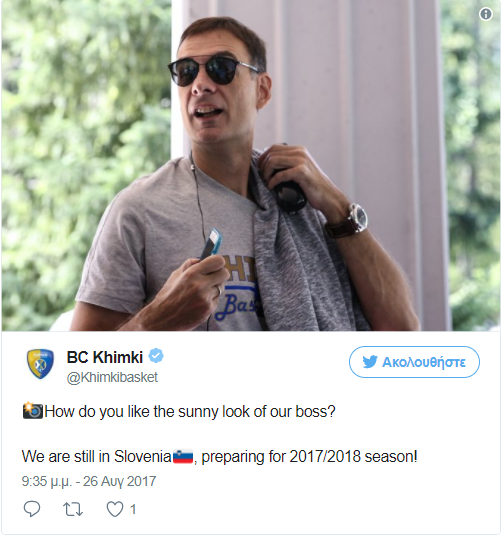
Task: Click the 26 Αυγ 2017 date text
Action: point(120,482)
